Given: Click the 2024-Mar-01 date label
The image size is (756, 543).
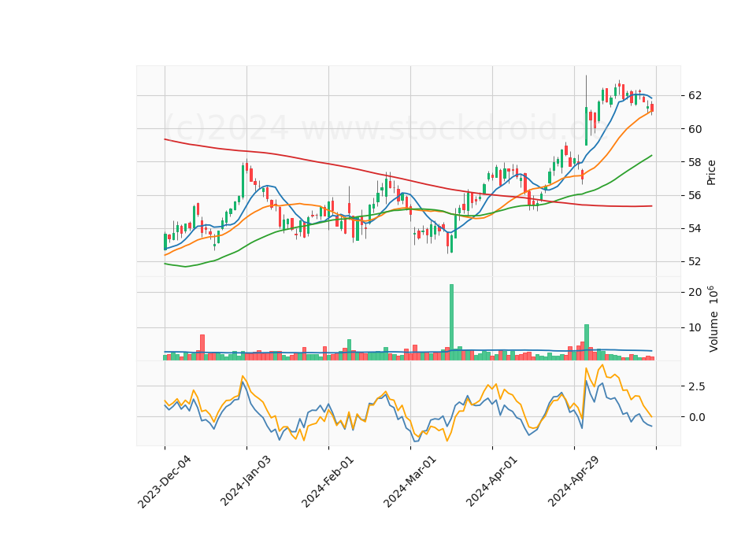Looking at the screenshot, I should coord(409,481).
